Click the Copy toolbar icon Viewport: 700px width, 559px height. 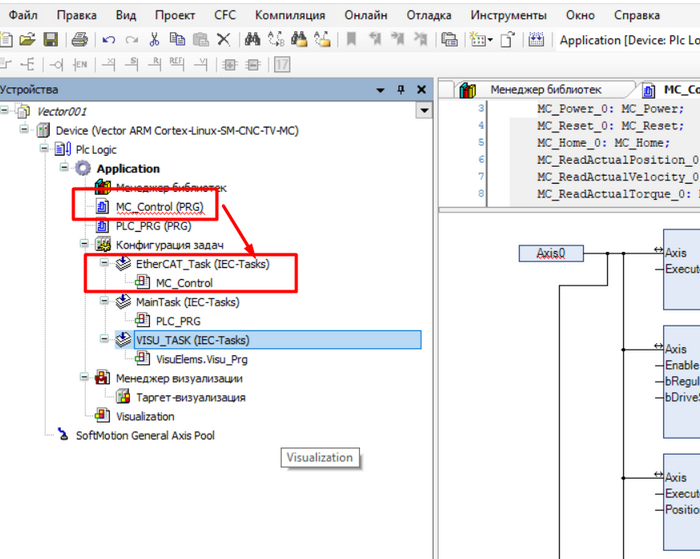click(177, 40)
